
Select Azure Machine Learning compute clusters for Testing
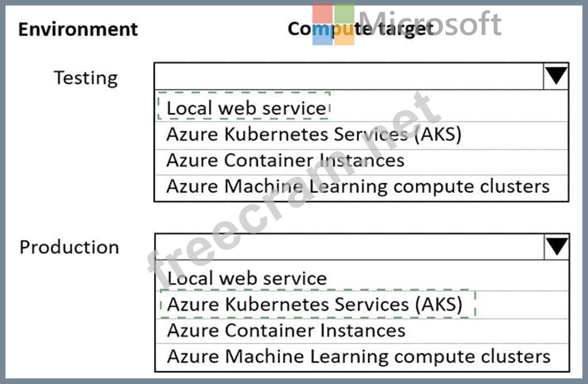(358, 186)
